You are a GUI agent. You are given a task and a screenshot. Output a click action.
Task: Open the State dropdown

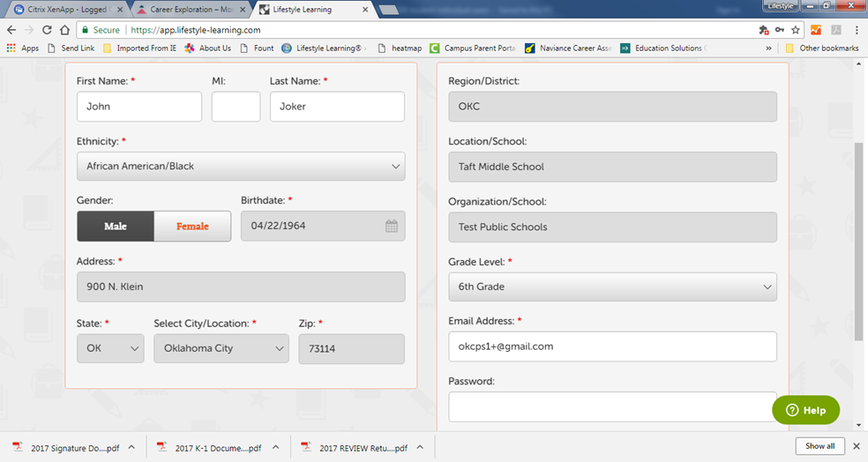pyautogui.click(x=110, y=348)
